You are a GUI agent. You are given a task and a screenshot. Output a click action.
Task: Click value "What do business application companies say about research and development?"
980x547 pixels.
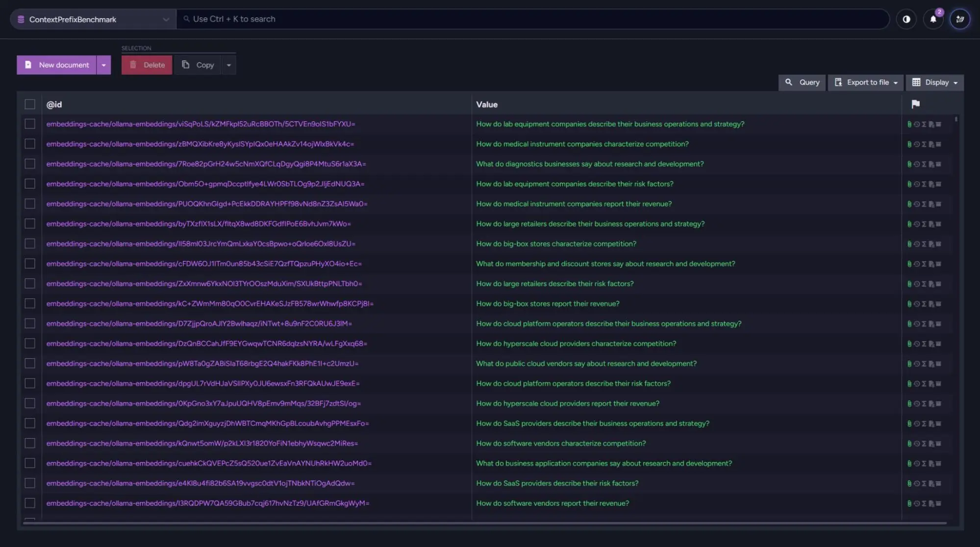coord(604,463)
